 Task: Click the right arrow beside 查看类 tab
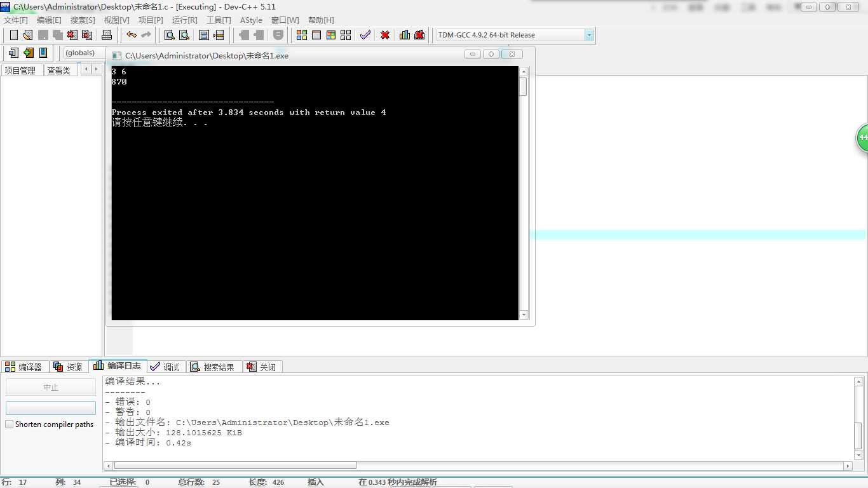(x=96, y=69)
